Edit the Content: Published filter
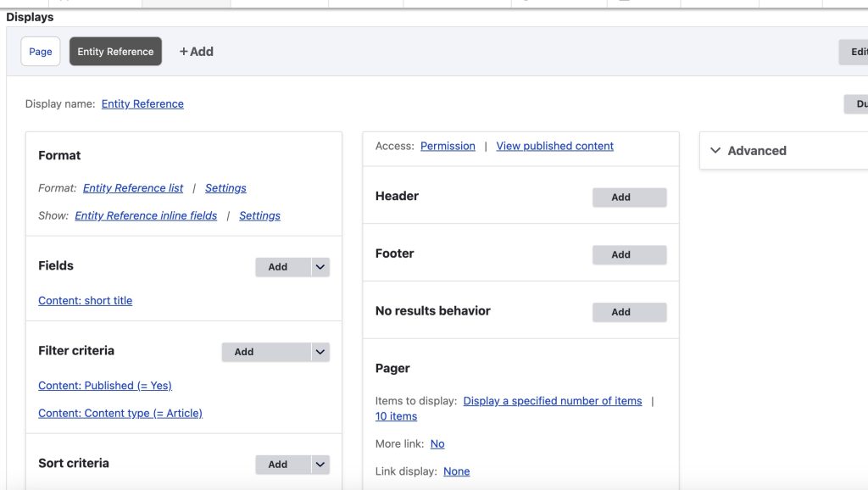The image size is (868, 490). click(x=105, y=386)
